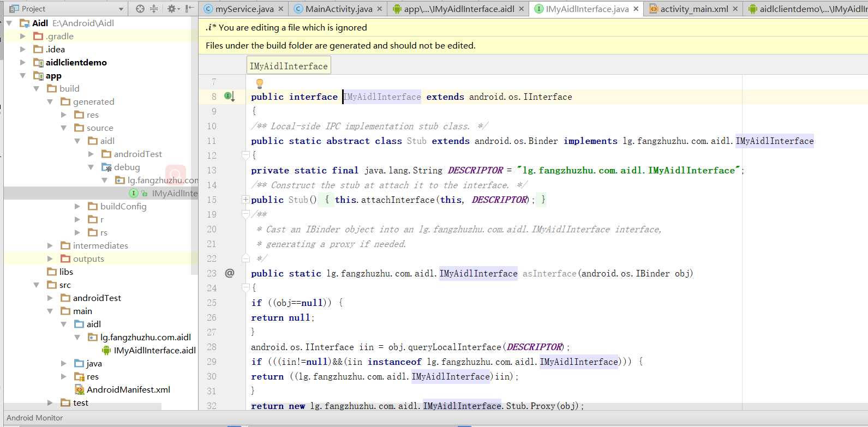This screenshot has width=868, height=427.
Task: Expand the outputs folder
Action: point(50,258)
